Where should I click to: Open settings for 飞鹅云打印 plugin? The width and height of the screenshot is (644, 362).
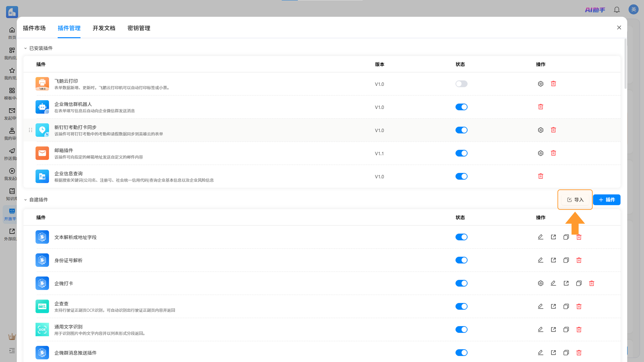click(x=541, y=84)
